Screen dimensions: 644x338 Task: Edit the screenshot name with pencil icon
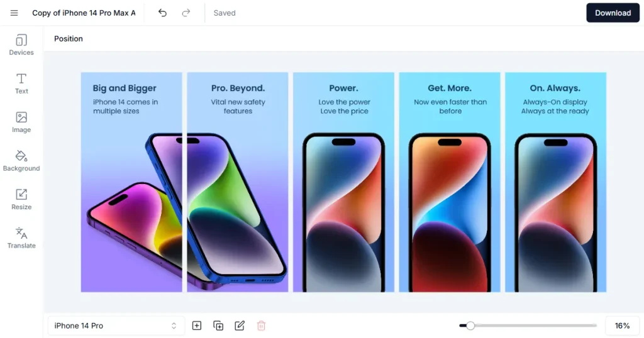pyautogui.click(x=240, y=325)
